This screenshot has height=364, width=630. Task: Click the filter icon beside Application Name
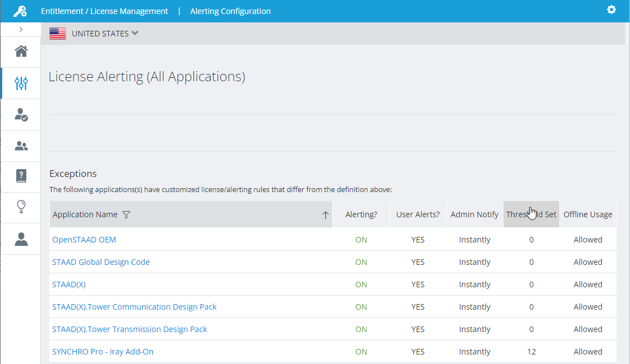pos(126,214)
